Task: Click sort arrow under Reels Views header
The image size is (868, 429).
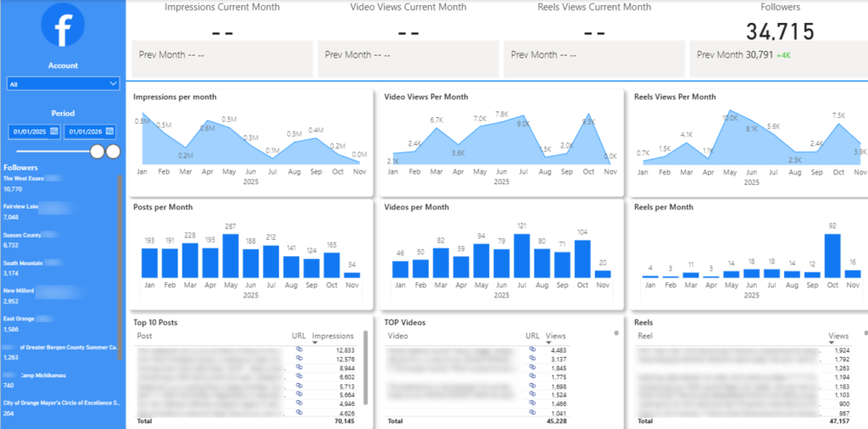Action: [x=832, y=343]
